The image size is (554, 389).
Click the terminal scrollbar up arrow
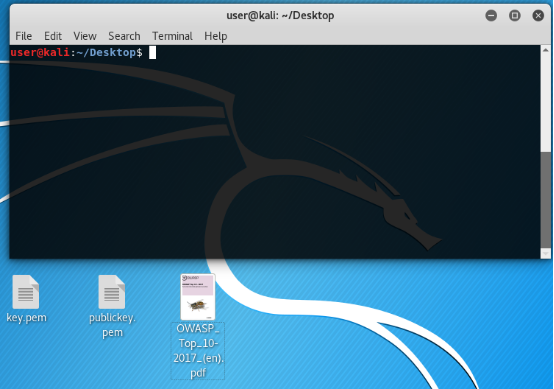click(x=546, y=50)
